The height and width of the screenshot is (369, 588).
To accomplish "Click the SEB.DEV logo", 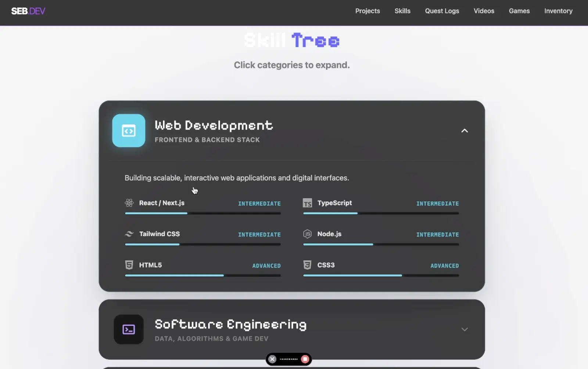I will point(28,11).
